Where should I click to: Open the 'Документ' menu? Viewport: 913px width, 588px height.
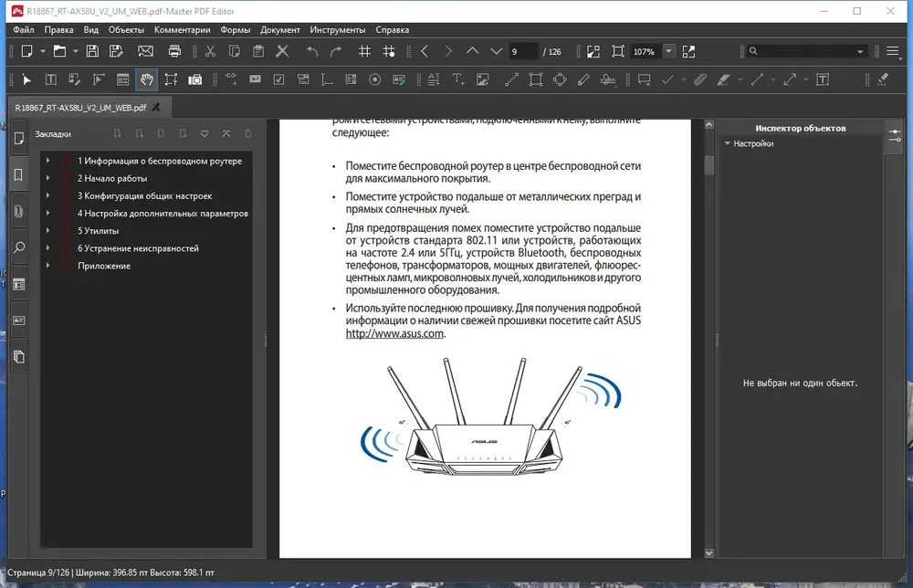280,30
